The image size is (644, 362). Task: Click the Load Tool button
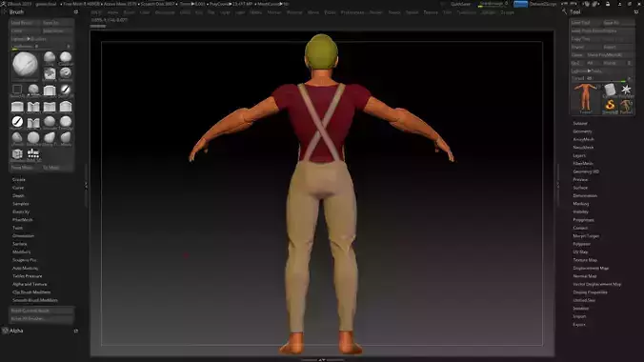(x=586, y=23)
